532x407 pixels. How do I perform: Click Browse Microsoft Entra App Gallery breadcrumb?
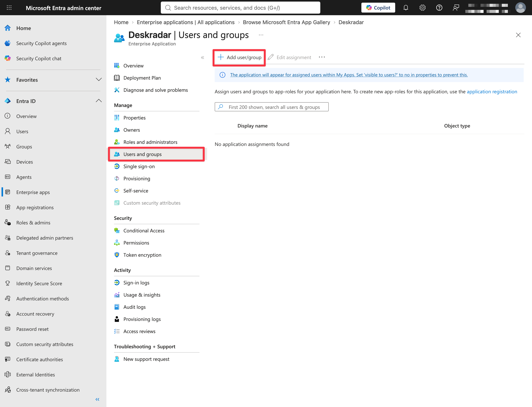[286, 22]
